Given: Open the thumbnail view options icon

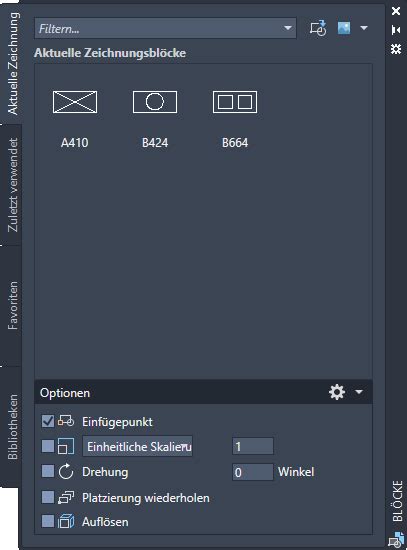Looking at the screenshot, I should (344, 28).
